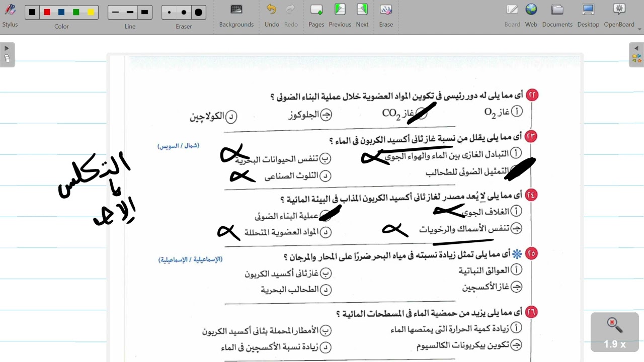Click the answer option 'غاز O2'
644x362 pixels.
pos(503,112)
